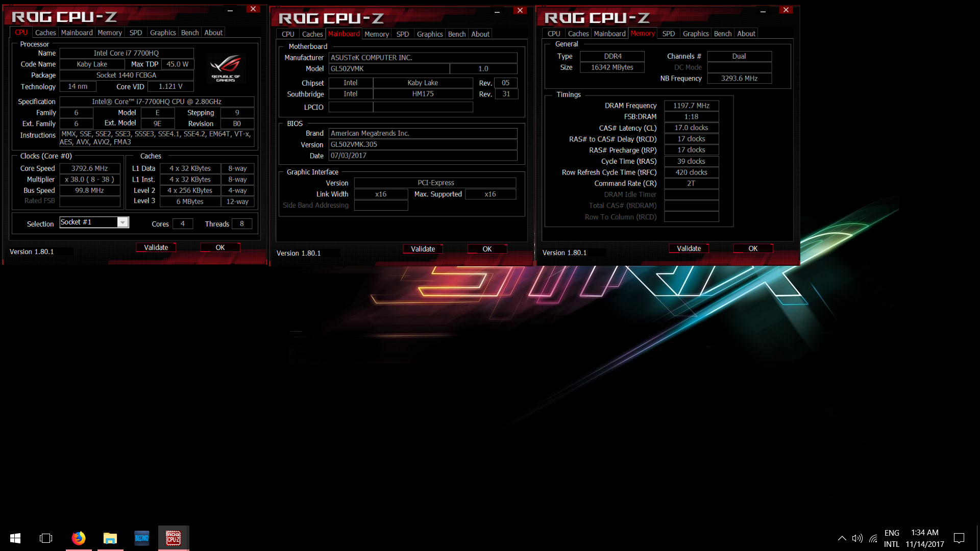Image resolution: width=980 pixels, height=551 pixels.
Task: Switch Mainboard window to Caches tab
Action: (312, 34)
